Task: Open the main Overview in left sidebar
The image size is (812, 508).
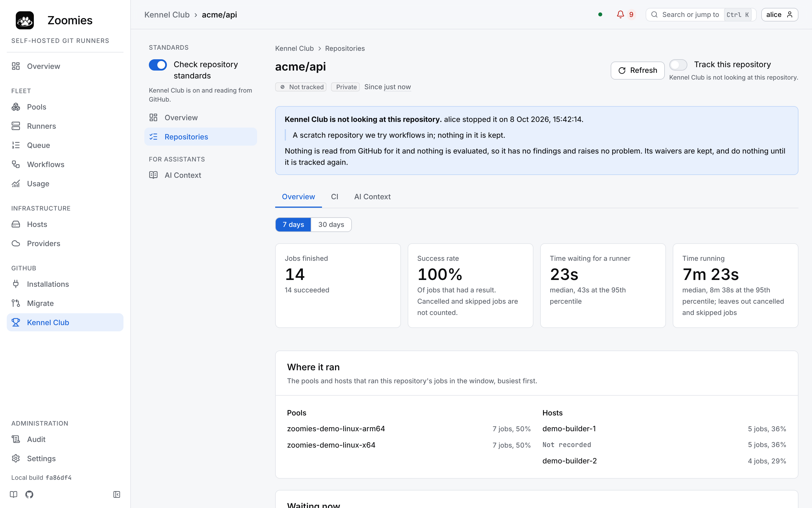Action: coord(65,66)
